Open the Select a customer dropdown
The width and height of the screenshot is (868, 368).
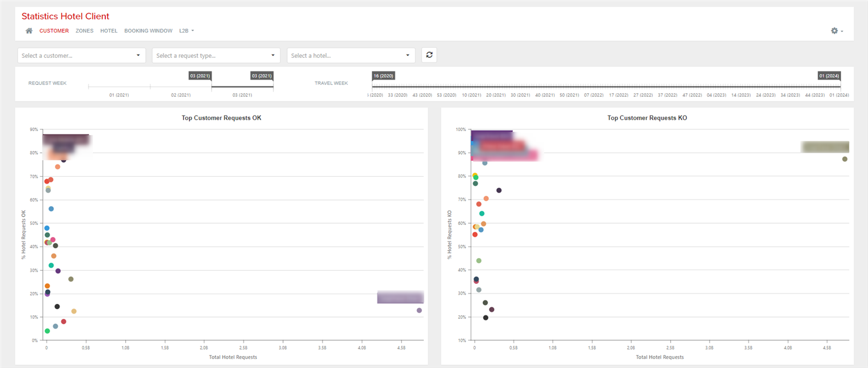[81, 55]
